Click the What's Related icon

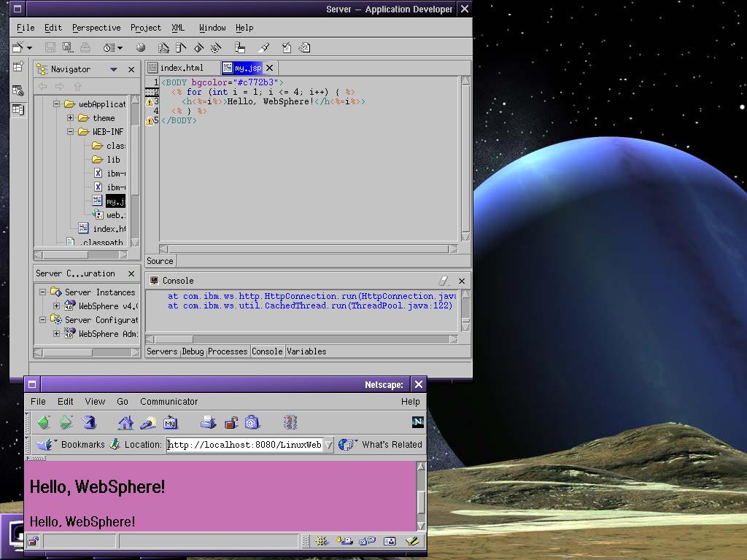(348, 444)
